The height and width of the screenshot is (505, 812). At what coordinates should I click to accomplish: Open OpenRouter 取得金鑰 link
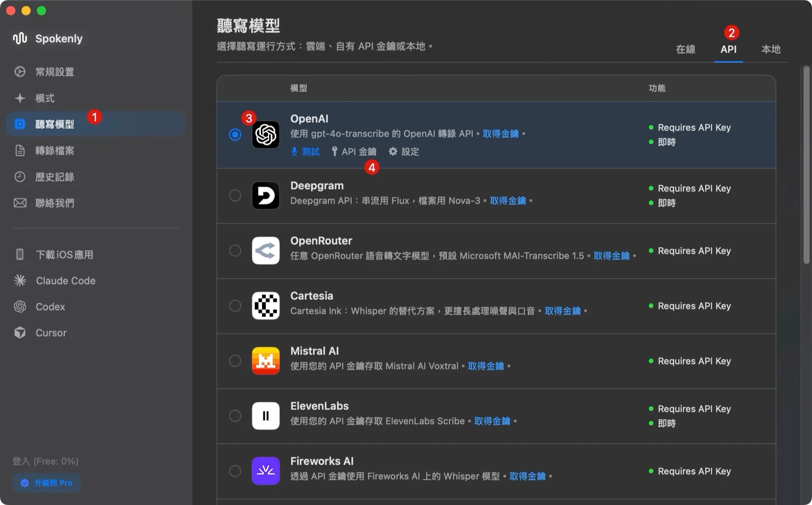611,256
